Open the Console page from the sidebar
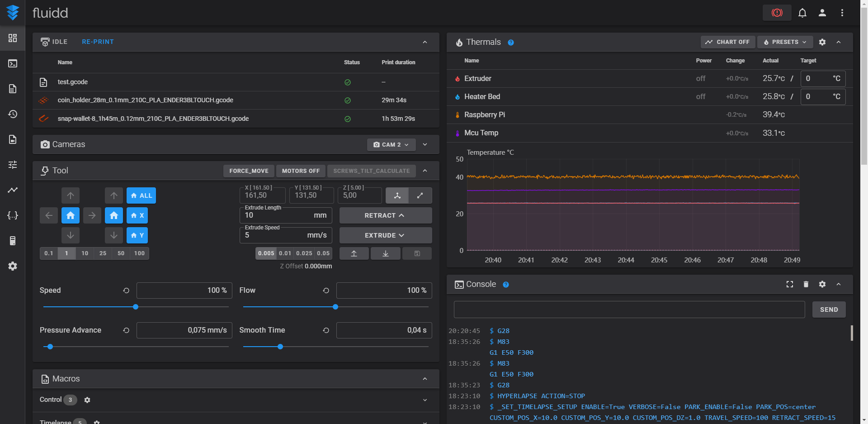 click(13, 63)
